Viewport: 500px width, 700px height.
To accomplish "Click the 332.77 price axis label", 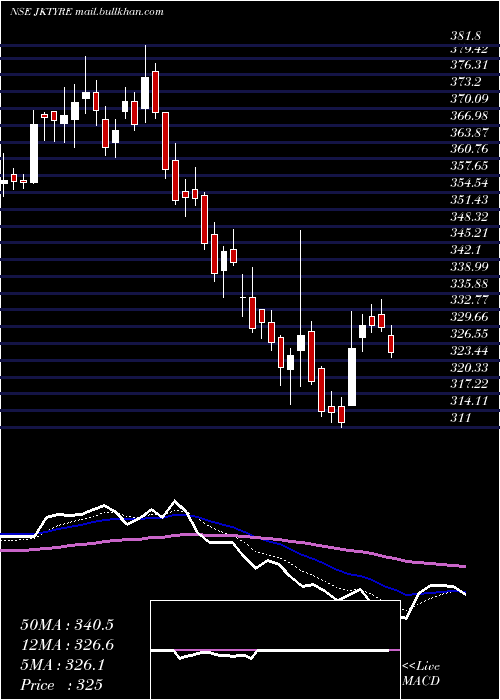I will 469,300.
